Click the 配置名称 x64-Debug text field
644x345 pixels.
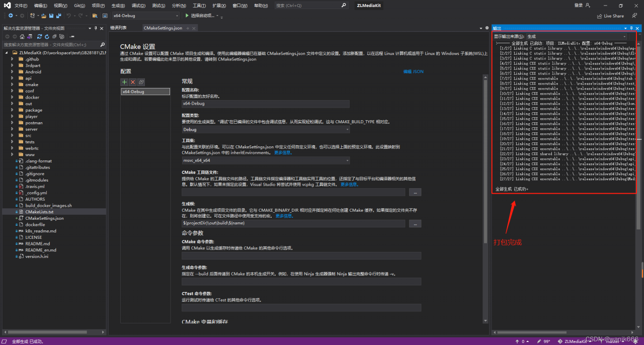(265, 104)
